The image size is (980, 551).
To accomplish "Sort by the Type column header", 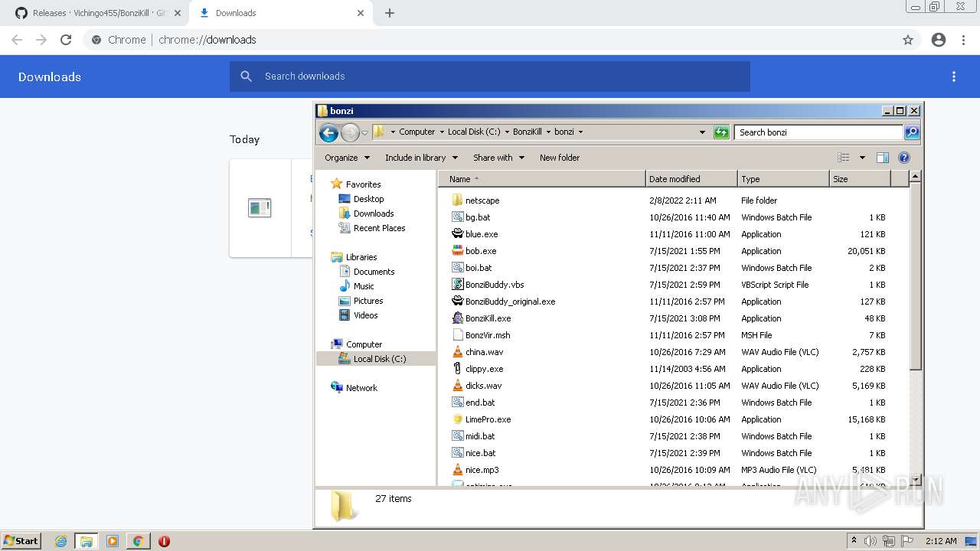I will pos(783,179).
